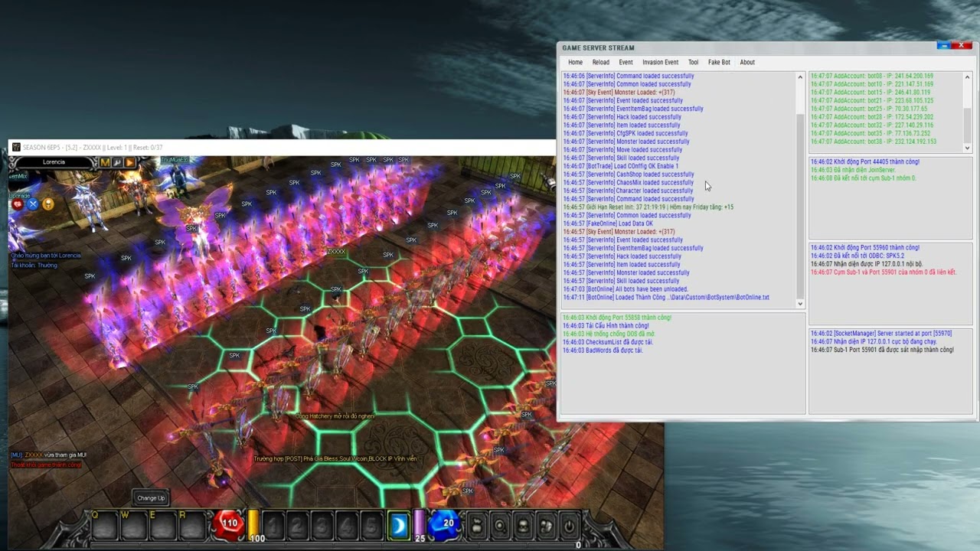Open the wrench settings icon in game
The height and width of the screenshot is (551, 980).
point(117,162)
